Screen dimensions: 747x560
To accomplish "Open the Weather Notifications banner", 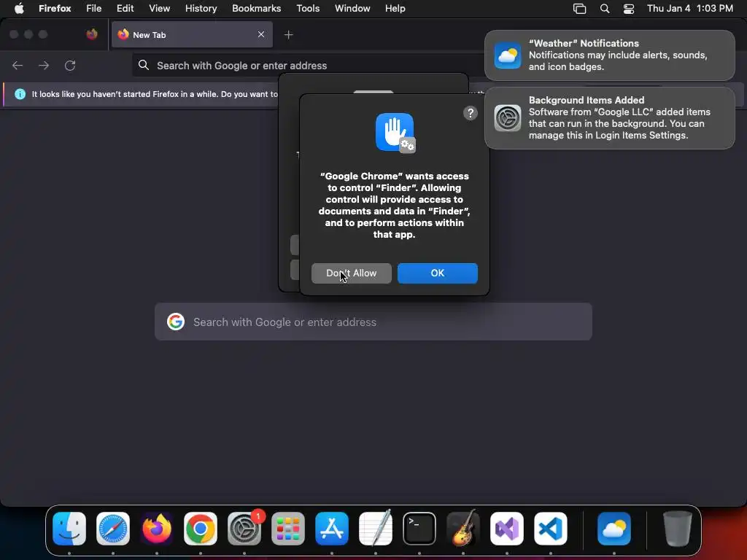I will click(x=610, y=55).
